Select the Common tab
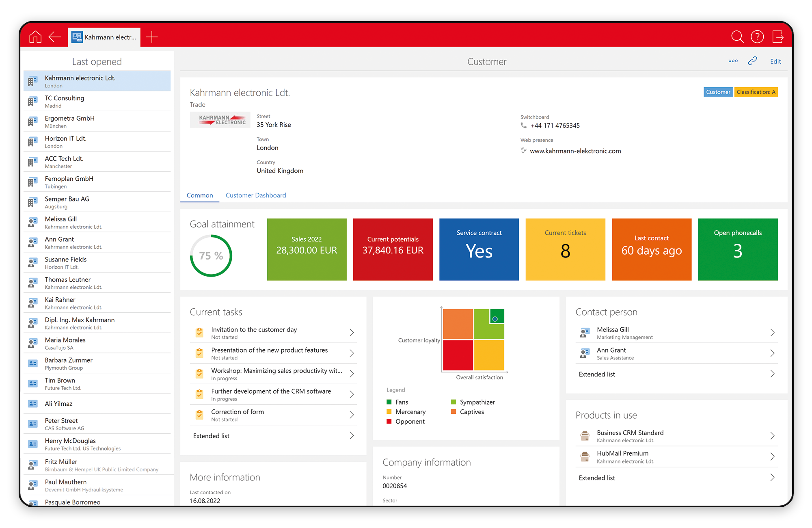This screenshot has height=528, width=812. tap(199, 195)
